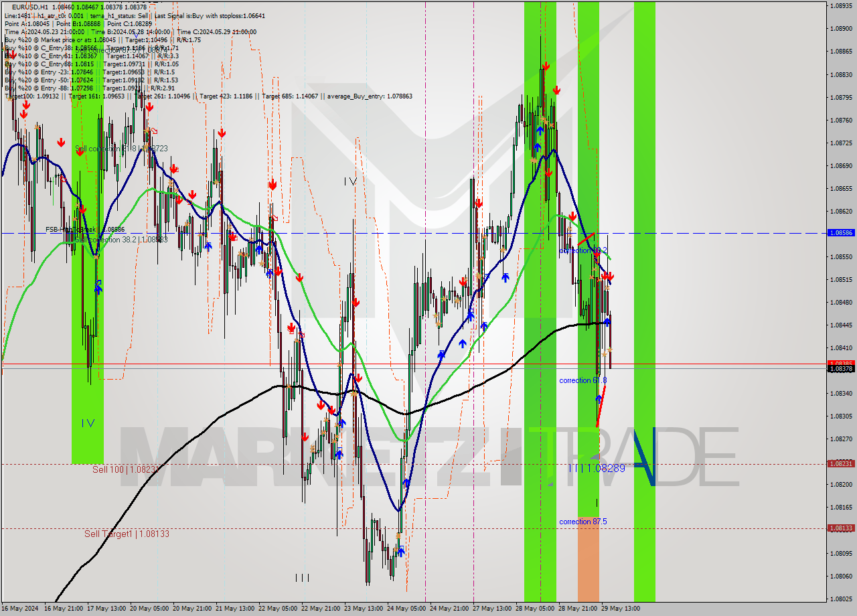Click price scale value 1.08655
The image size is (857, 616).
tap(841, 189)
